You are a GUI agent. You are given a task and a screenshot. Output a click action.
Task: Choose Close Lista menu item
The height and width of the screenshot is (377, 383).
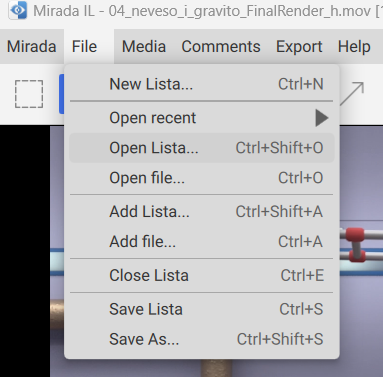pos(202,276)
